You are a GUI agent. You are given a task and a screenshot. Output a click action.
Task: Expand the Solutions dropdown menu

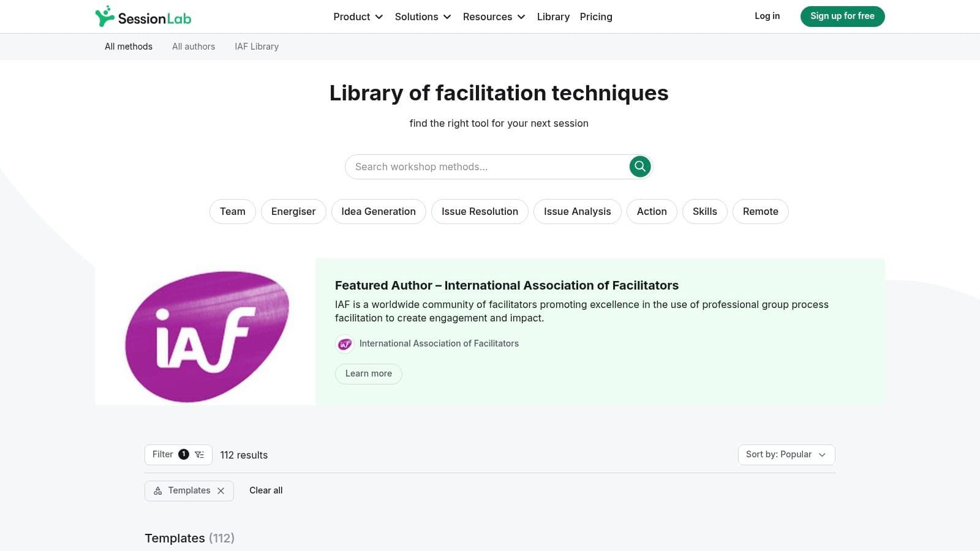pyautogui.click(x=423, y=17)
